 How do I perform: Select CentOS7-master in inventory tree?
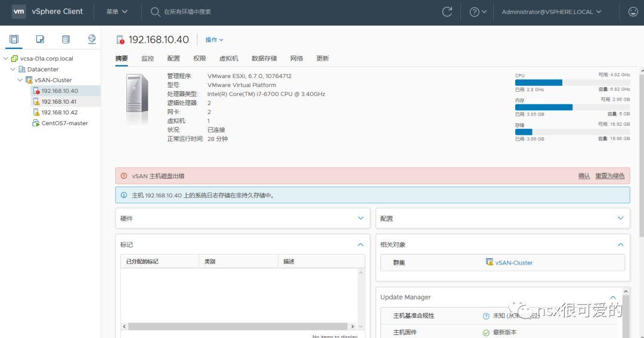pos(64,123)
